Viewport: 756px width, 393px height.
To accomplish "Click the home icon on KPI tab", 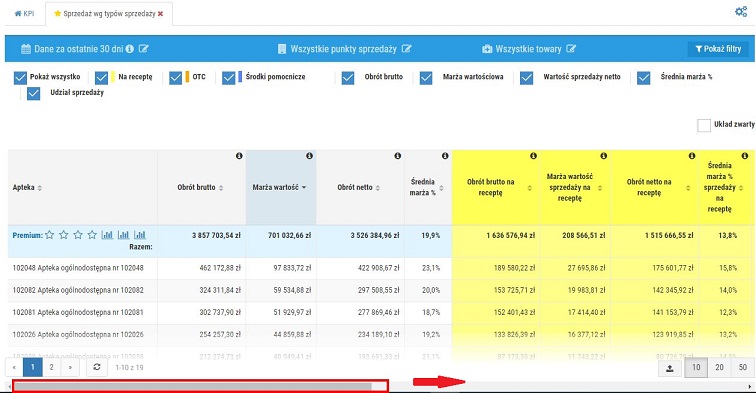I will tap(18, 14).
